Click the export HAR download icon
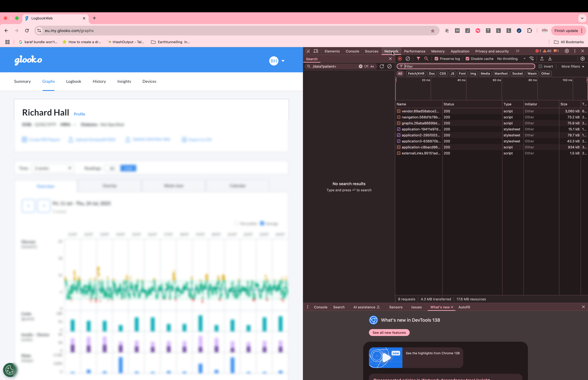 pos(550,59)
